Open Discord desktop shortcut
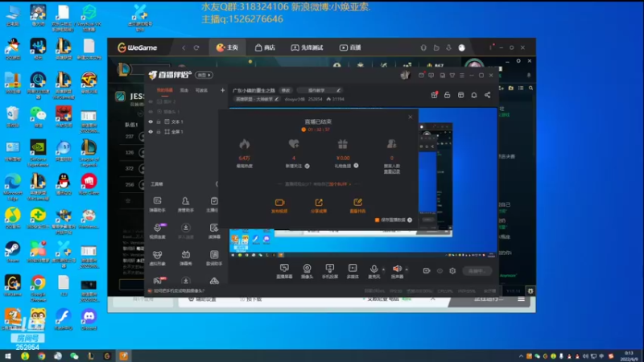Viewport: 644px width, 362px height. tap(89, 319)
